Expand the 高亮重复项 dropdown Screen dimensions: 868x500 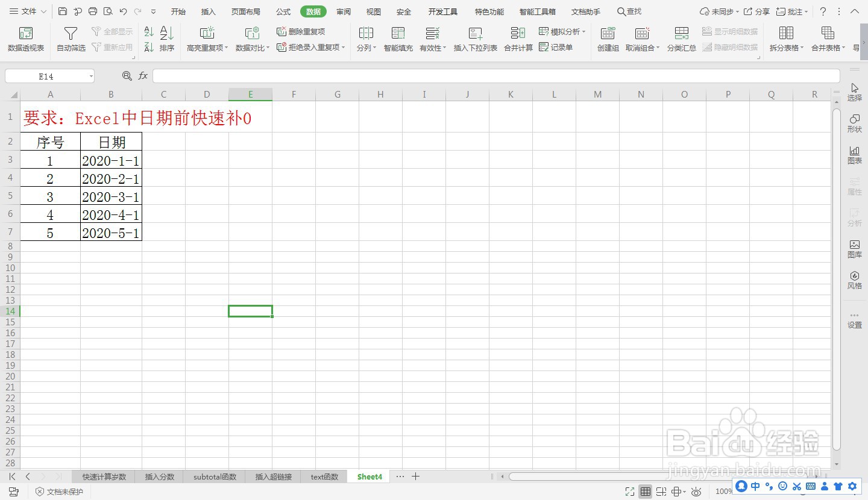(227, 48)
